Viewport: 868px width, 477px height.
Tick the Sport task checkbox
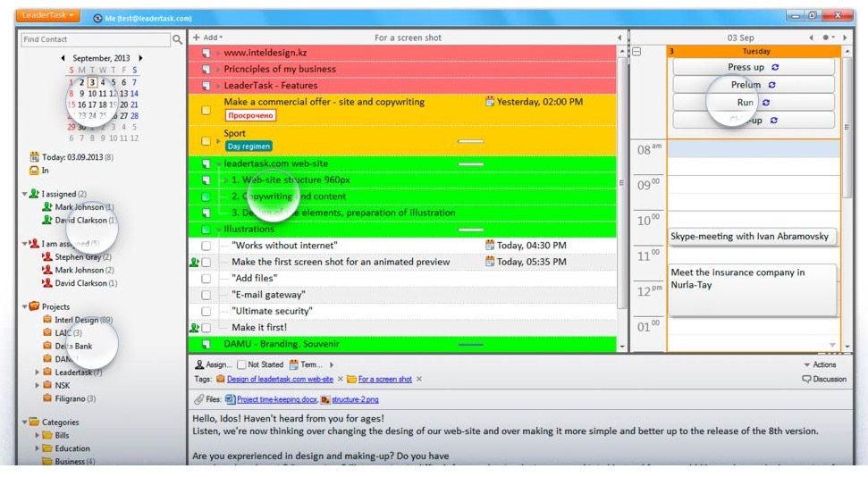206,141
